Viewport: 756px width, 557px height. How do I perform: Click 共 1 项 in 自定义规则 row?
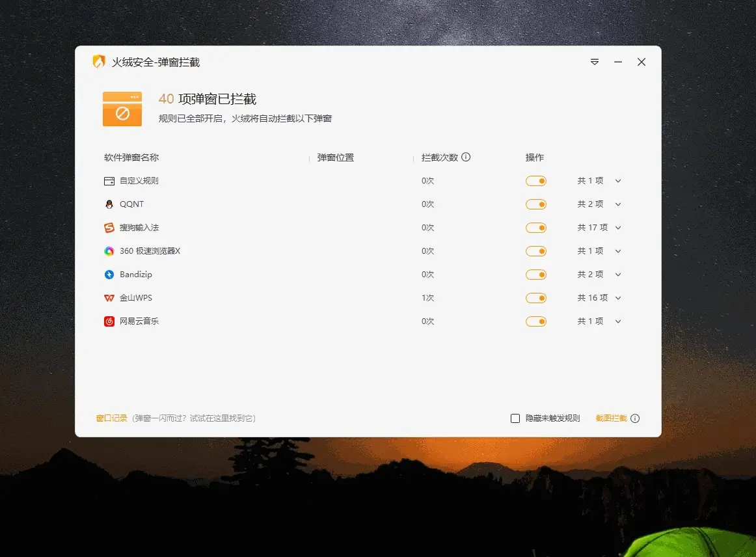590,181
